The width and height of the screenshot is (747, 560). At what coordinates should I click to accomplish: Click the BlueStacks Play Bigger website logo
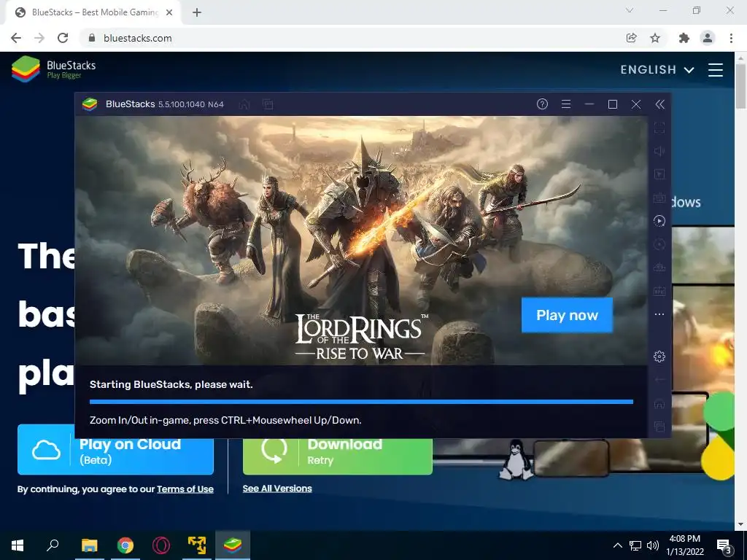[x=54, y=69]
